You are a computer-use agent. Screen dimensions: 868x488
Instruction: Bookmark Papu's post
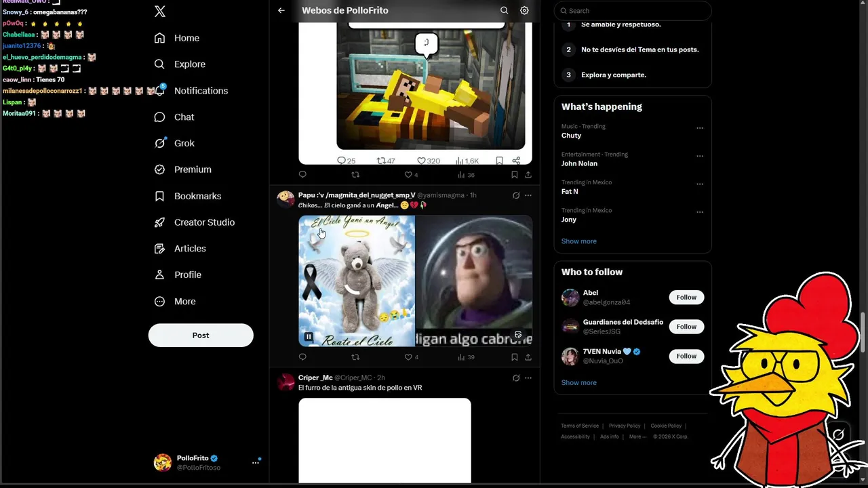pos(515,357)
